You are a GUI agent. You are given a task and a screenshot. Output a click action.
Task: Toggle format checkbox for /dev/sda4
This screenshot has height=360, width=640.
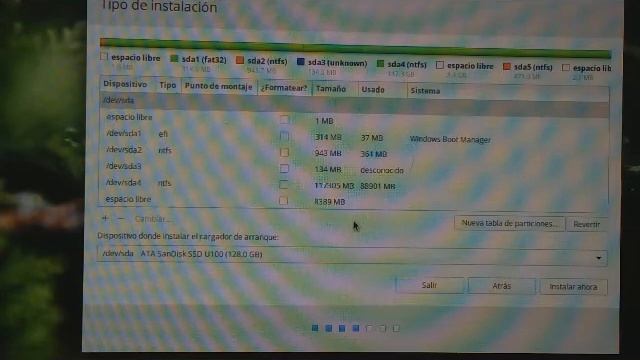click(x=284, y=185)
